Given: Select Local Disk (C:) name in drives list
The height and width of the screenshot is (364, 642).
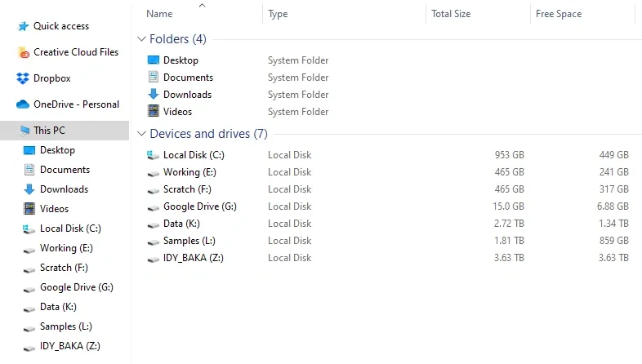Looking at the screenshot, I should (194, 155).
